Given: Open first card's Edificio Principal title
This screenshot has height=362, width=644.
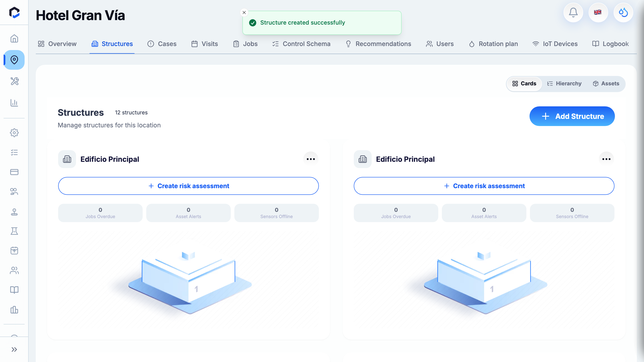Looking at the screenshot, I should (x=110, y=159).
